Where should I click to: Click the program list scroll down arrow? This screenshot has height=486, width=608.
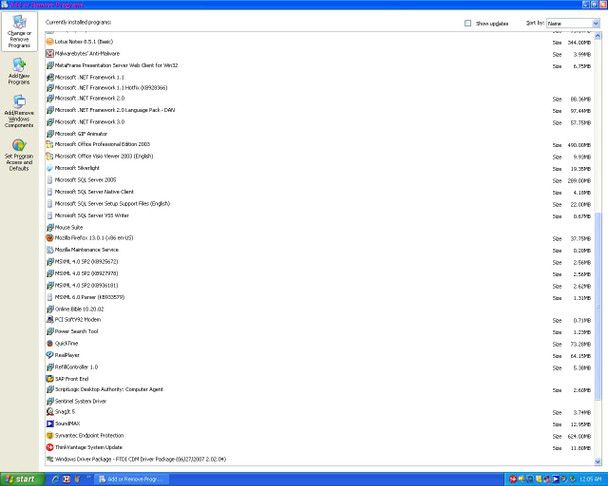(598, 462)
